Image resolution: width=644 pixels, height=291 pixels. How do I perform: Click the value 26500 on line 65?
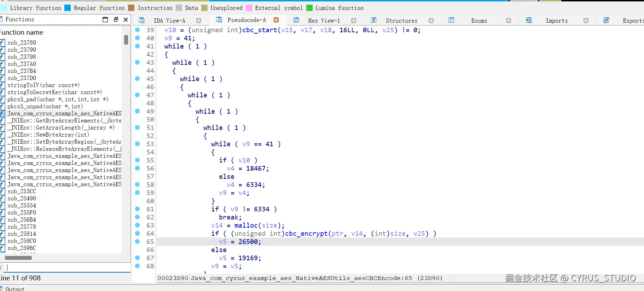pyautogui.click(x=248, y=242)
